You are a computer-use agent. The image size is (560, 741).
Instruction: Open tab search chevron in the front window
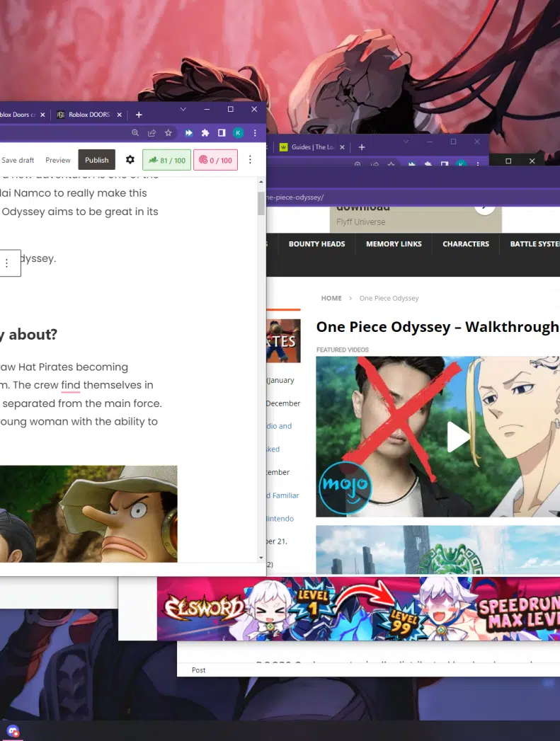click(183, 109)
